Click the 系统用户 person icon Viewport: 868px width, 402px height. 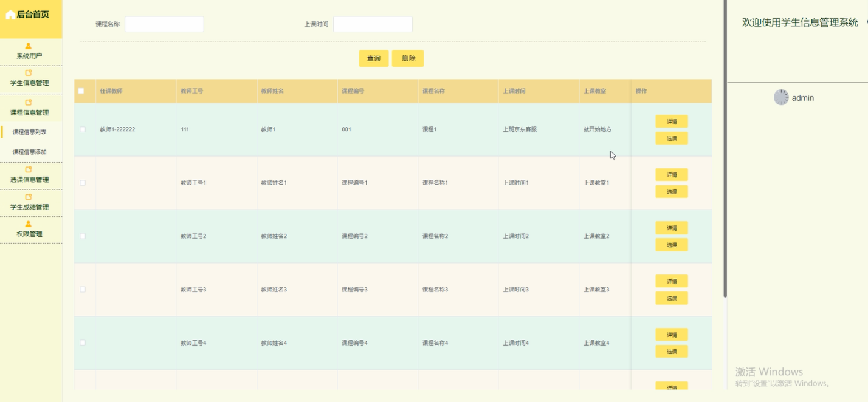pos(29,46)
